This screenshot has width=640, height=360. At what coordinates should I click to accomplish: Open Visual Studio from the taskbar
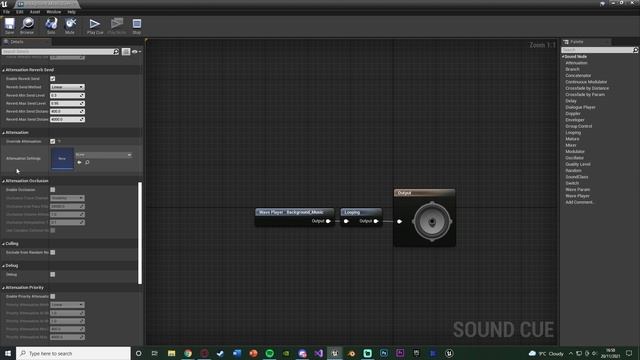pyautogui.click(x=318, y=353)
